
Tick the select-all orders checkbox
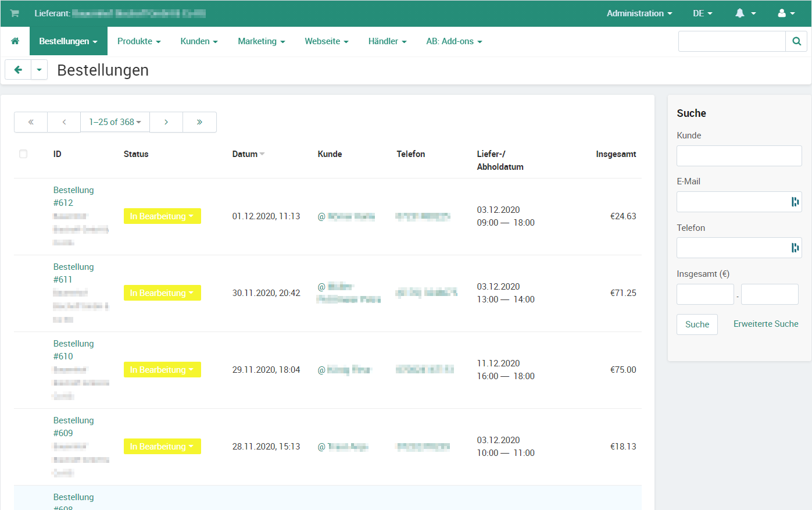click(23, 154)
